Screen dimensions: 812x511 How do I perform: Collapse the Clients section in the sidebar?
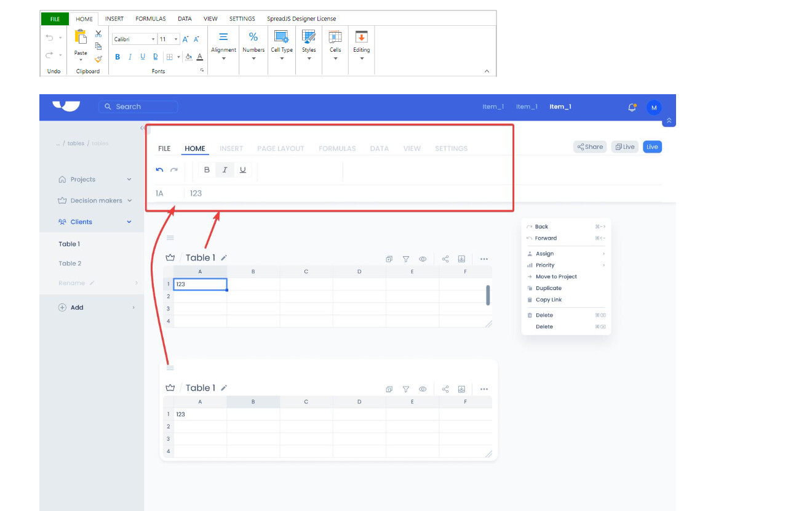coord(129,222)
